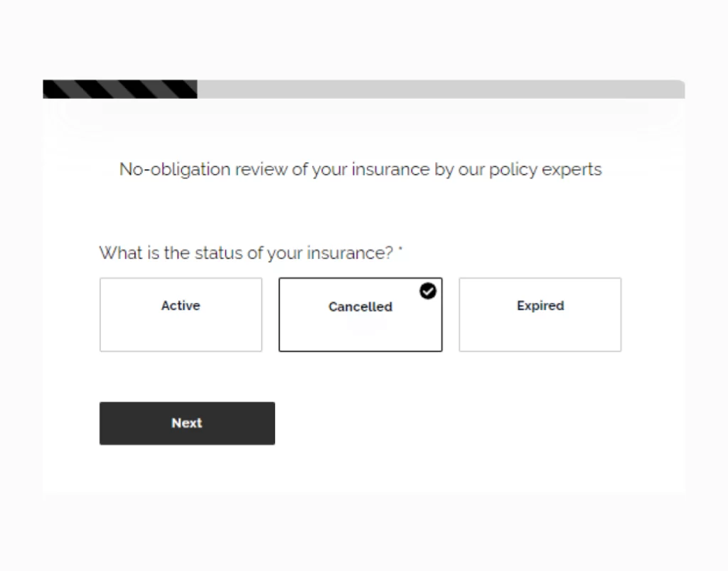
Task: Click empty space below Expired label in card
Action: point(540,334)
